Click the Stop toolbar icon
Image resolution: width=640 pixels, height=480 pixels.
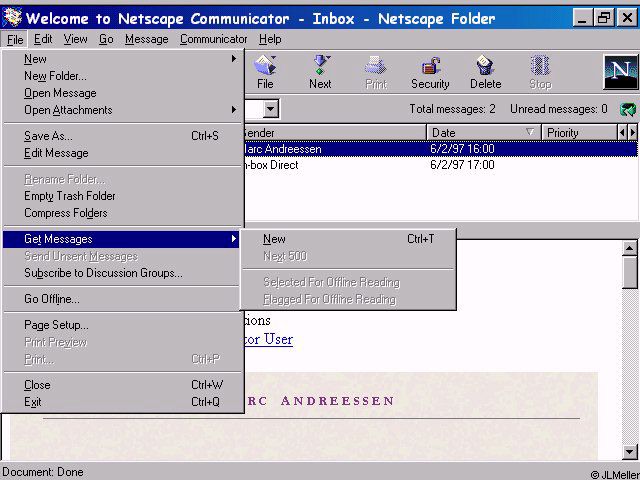(x=540, y=72)
